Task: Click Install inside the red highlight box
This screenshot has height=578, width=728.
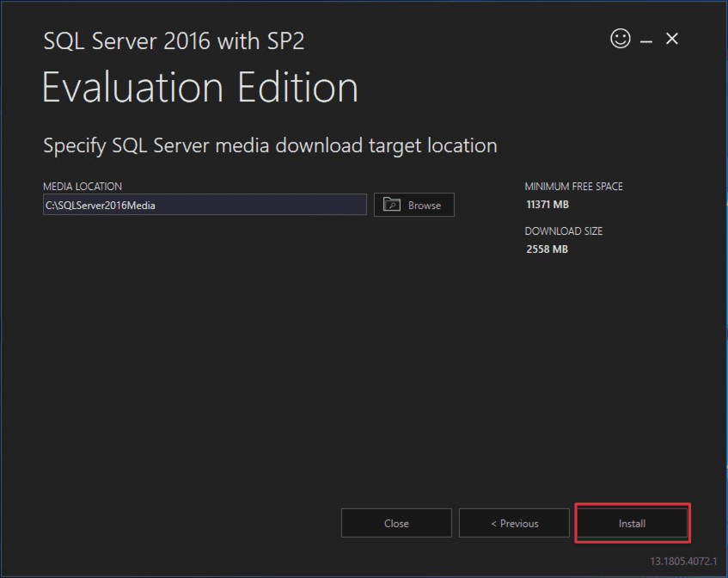Action: (632, 523)
